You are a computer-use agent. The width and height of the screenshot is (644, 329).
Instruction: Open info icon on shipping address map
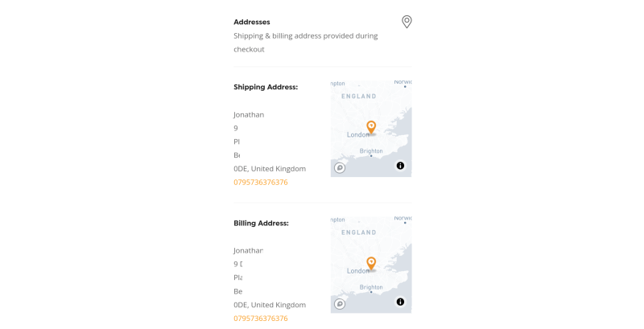(x=400, y=166)
